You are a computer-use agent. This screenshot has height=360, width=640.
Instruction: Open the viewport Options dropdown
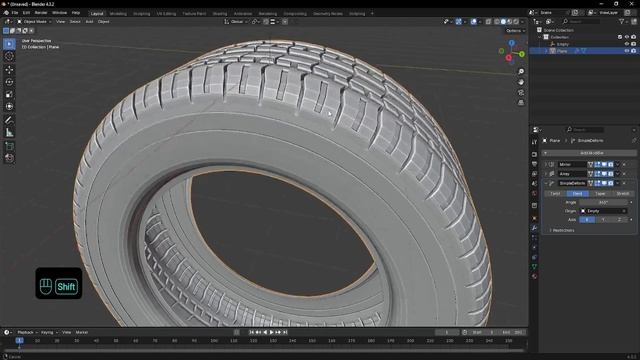click(515, 31)
